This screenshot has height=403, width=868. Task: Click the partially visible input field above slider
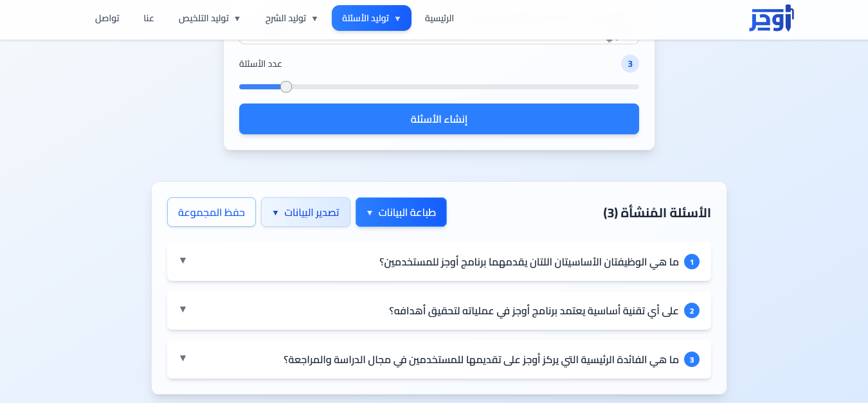(x=439, y=40)
